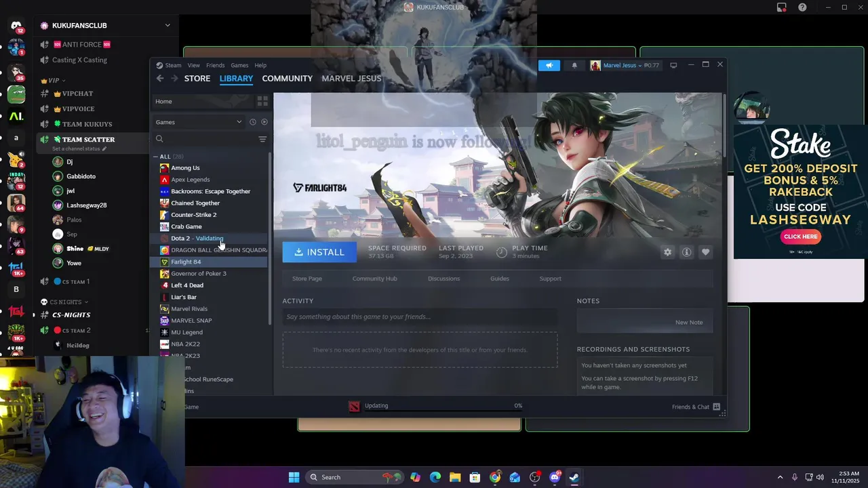
Task: Expand KUKUFANSCLUB server dropdown in Discord
Action: (167, 25)
